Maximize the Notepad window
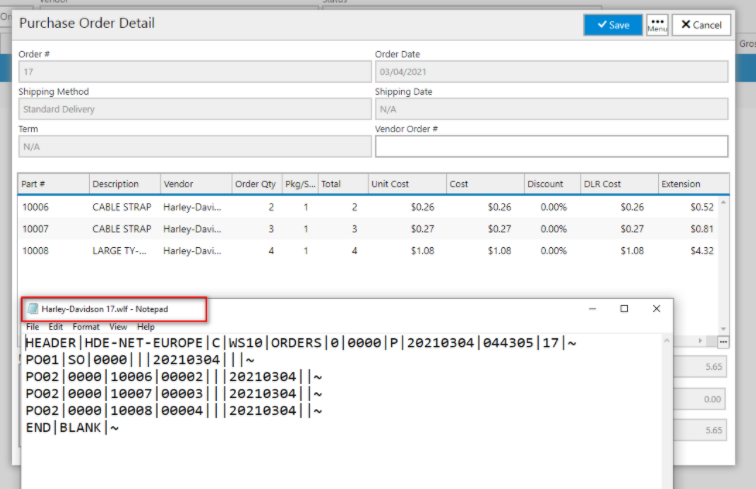The width and height of the screenshot is (756, 489). pyautogui.click(x=624, y=309)
